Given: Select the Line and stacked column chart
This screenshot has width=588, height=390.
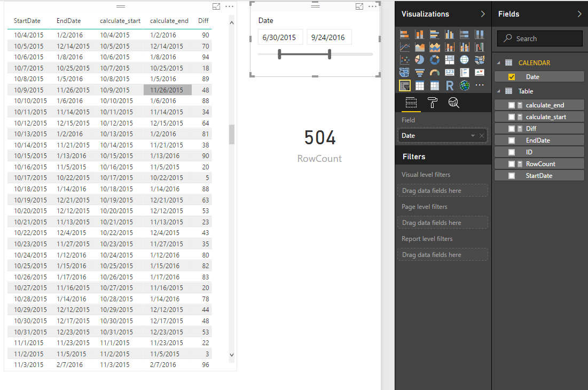Looking at the screenshot, I should pos(449,47).
